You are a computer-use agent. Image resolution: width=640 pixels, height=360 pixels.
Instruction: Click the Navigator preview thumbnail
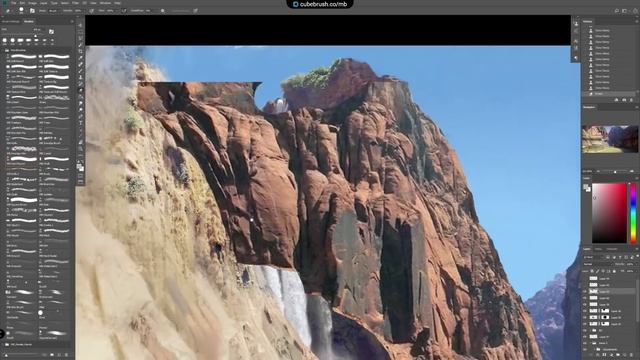(x=610, y=139)
